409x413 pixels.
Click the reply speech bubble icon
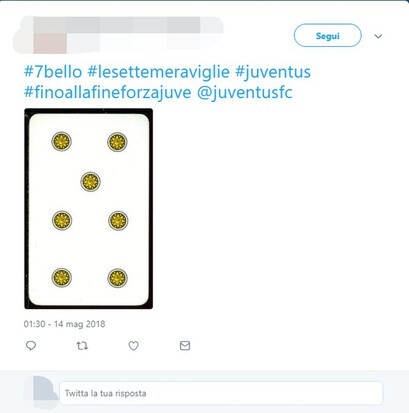[x=31, y=346]
